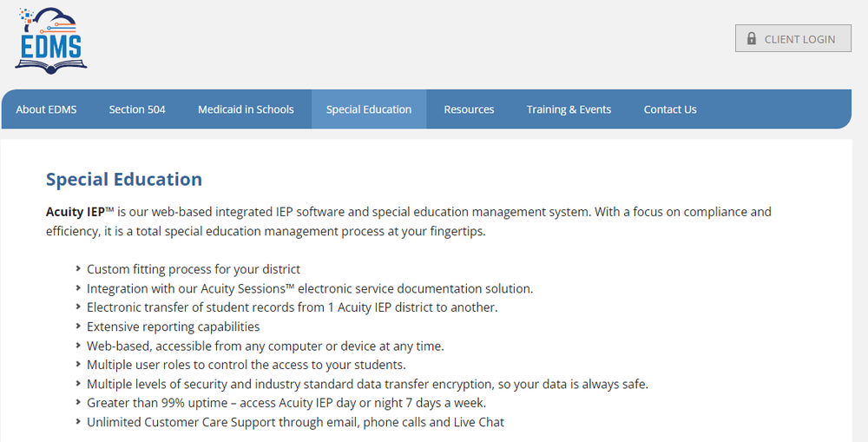Go to Section 504 menu item

coord(137,109)
